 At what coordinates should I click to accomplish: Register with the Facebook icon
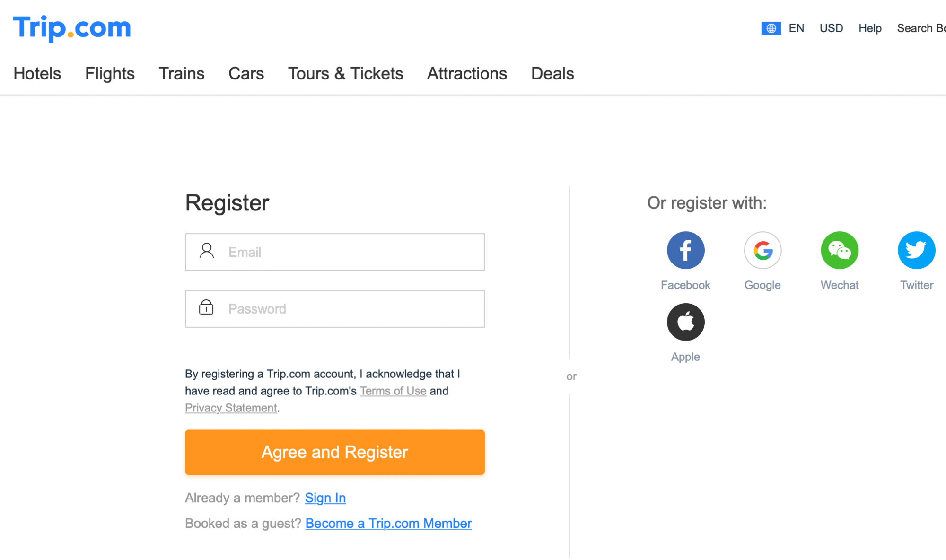pos(685,250)
